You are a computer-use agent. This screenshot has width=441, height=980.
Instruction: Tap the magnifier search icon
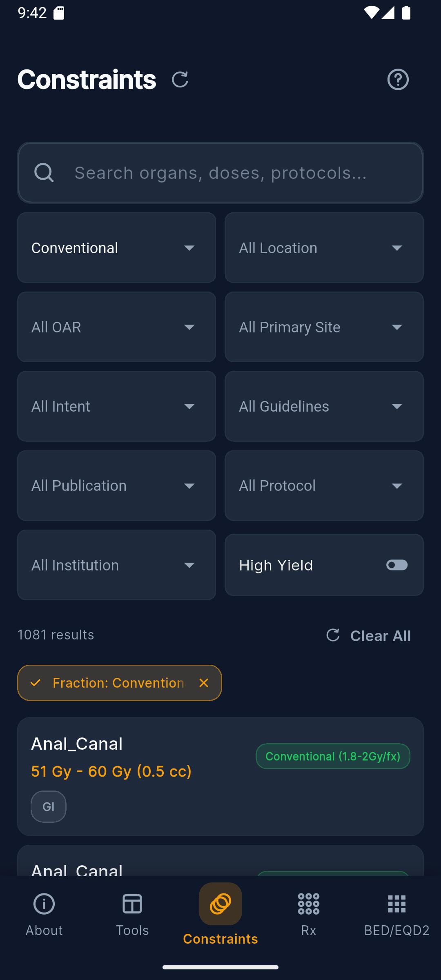coord(44,172)
